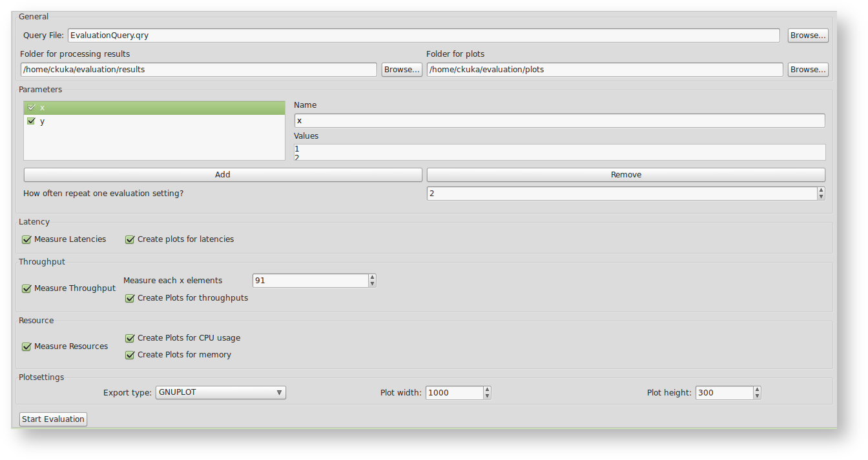Increase the repeat evaluation setting value
The height and width of the screenshot is (460, 868).
click(x=821, y=190)
